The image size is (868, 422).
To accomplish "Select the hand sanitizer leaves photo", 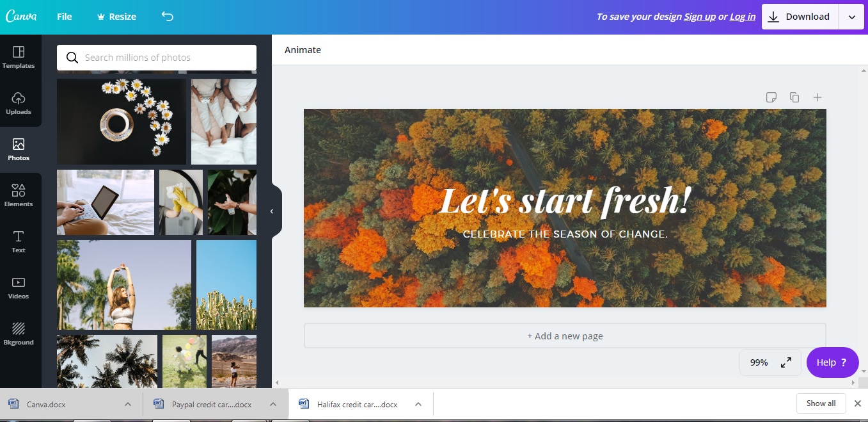I will click(232, 202).
